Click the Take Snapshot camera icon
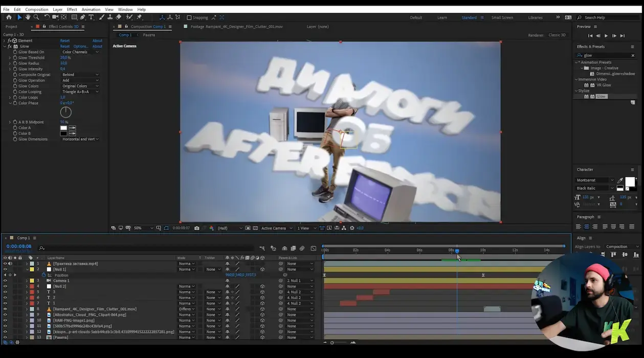This screenshot has width=644, height=358. pos(197,228)
